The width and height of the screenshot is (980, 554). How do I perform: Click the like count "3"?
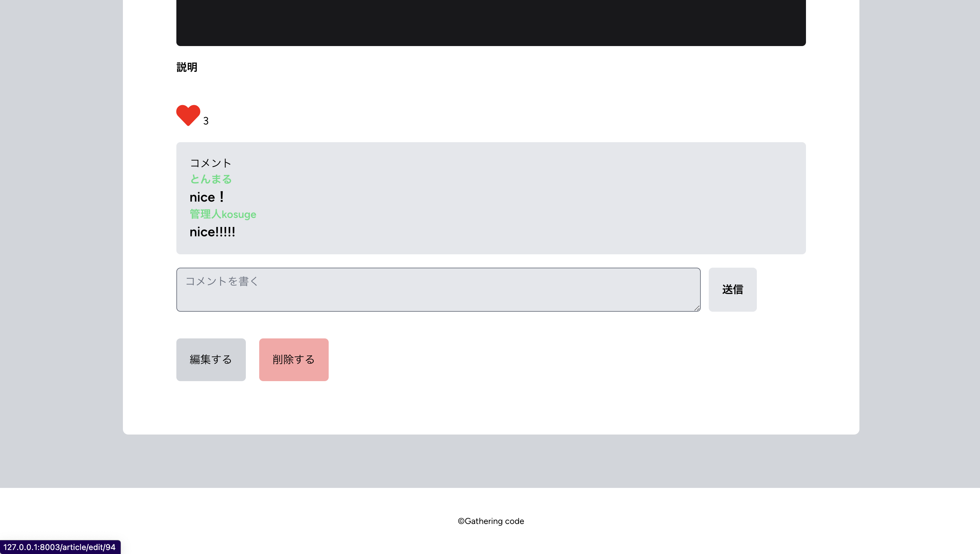(206, 121)
